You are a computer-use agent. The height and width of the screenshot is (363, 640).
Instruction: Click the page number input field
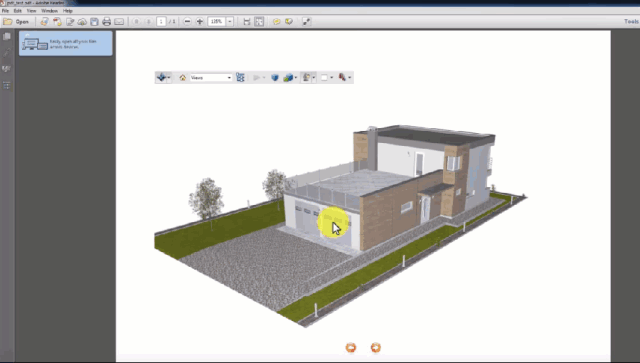[x=161, y=22]
